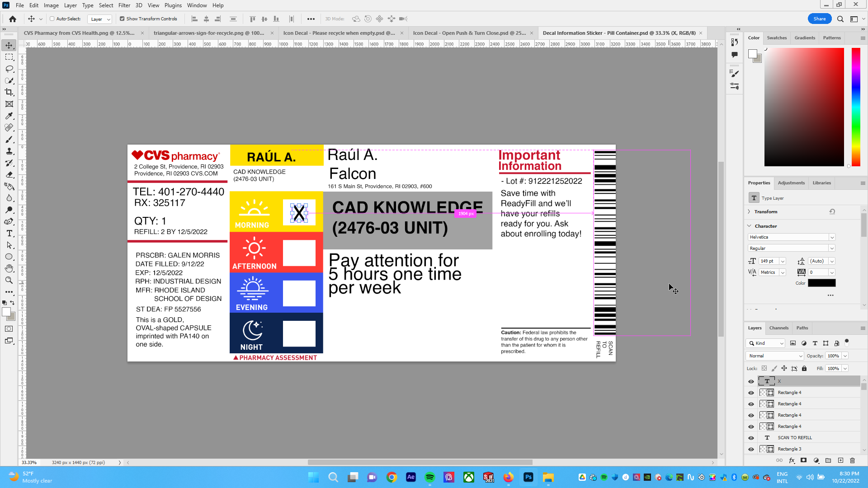
Task: Open the Filter menu
Action: coord(124,5)
